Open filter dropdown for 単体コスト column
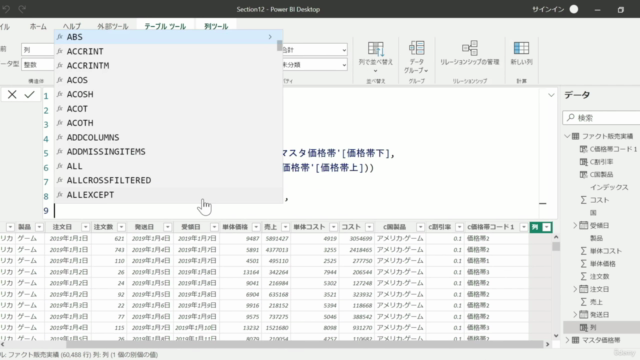This screenshot has width=640, height=360. (x=333, y=227)
